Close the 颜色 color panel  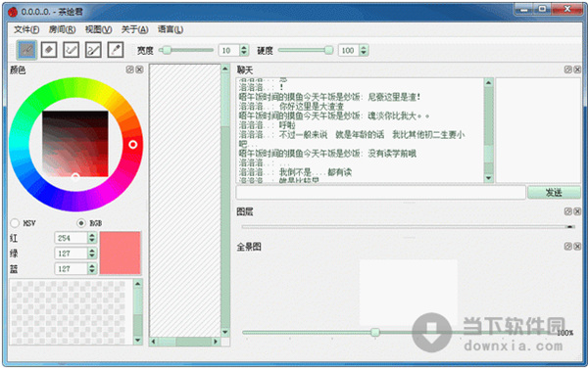pos(139,69)
